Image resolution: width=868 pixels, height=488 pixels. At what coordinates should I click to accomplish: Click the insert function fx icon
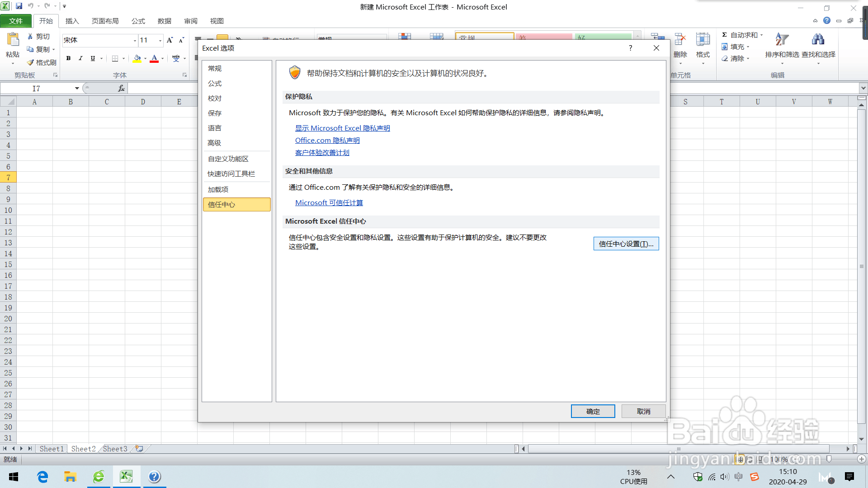121,89
